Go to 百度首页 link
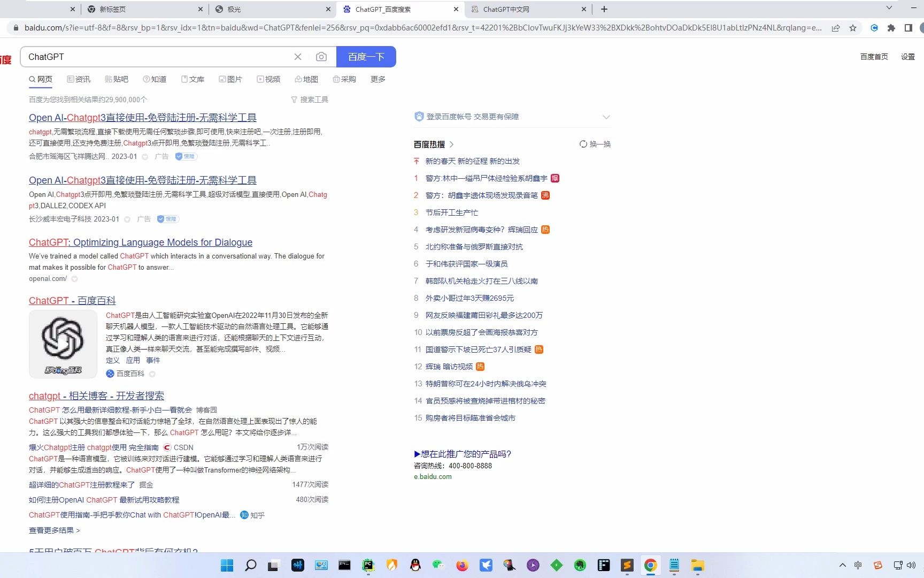The height and width of the screenshot is (578, 924). click(874, 57)
